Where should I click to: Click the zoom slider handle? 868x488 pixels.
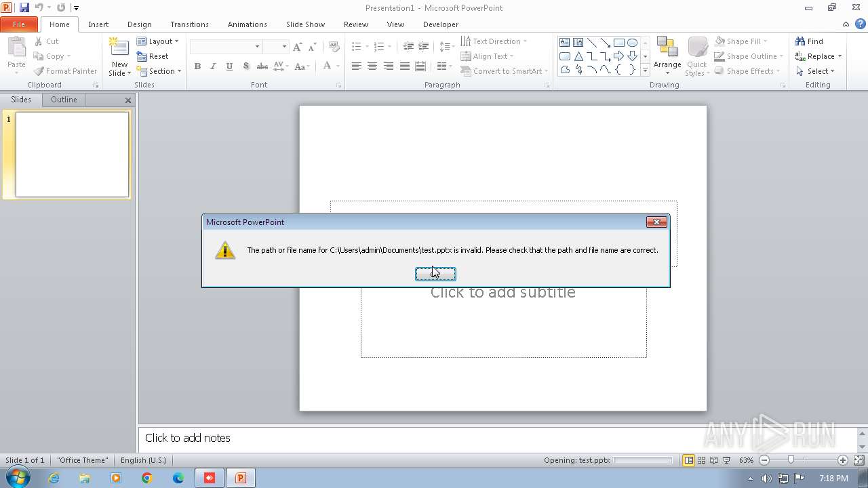click(791, 460)
